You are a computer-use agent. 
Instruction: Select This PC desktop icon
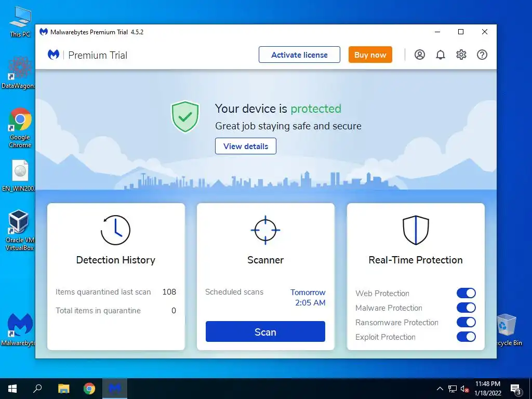click(20, 22)
